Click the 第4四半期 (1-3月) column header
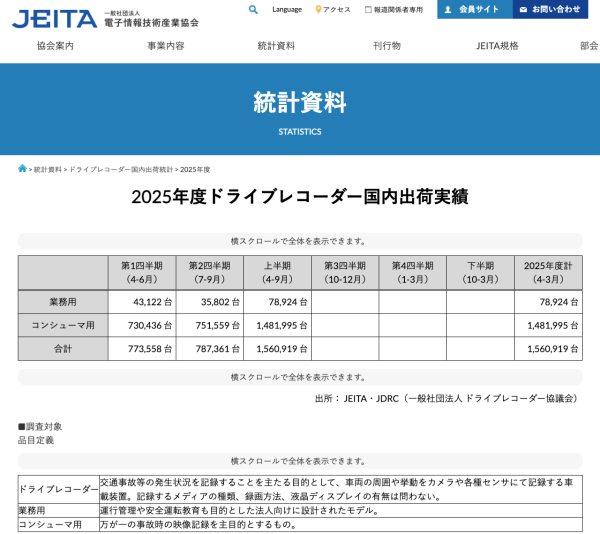Screen dimensions: 600x534 (413, 272)
